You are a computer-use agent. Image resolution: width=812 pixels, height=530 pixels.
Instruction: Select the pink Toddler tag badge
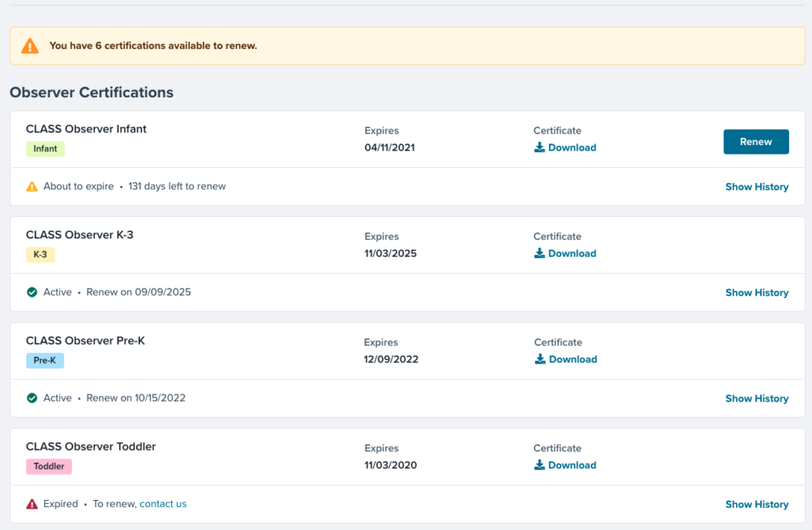(x=48, y=467)
